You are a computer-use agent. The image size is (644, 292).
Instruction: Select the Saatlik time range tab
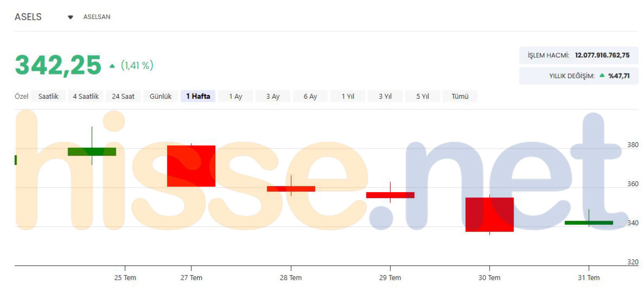click(48, 97)
